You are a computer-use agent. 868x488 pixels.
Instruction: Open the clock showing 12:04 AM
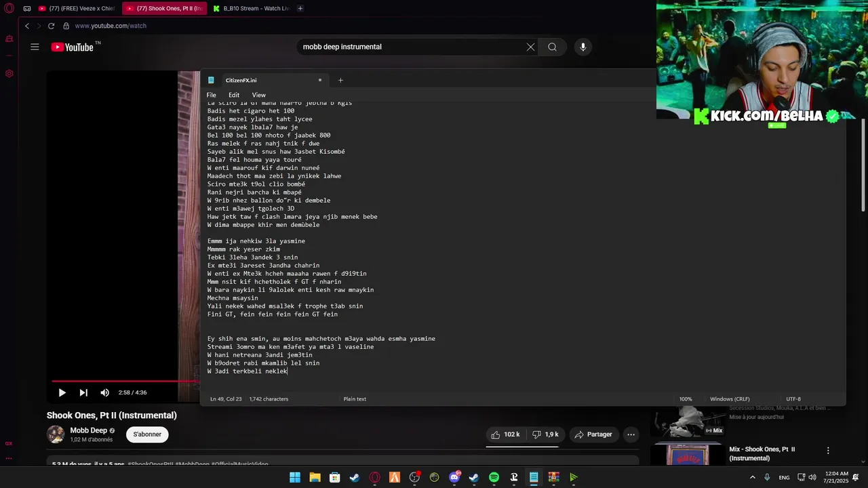click(836, 477)
